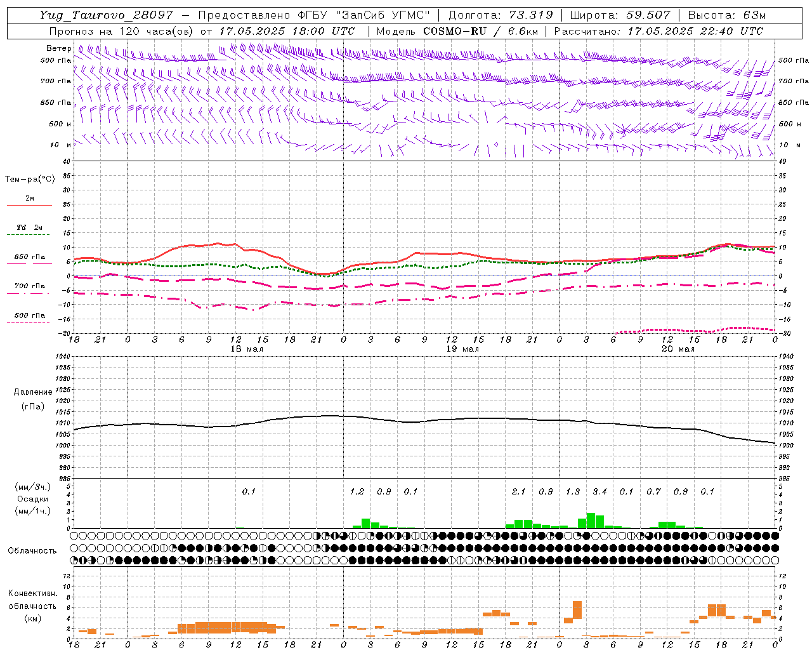Select the 40 value at top of the left temperature axis
The width and height of the screenshot is (812, 650).
[x=67, y=161]
